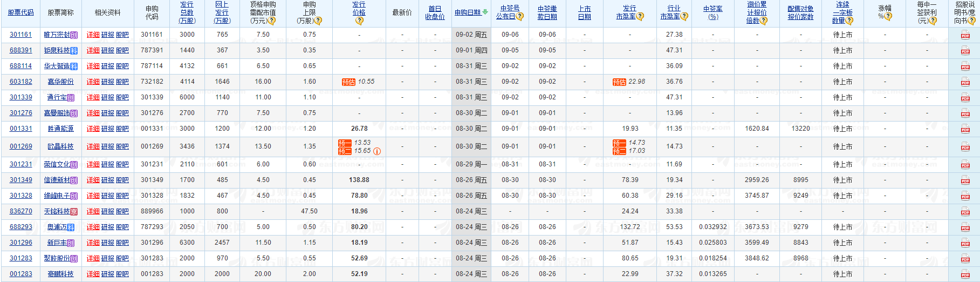980x282 pixels.
Task: Open 股吧 link in the 688114 row
Action: pos(122,66)
